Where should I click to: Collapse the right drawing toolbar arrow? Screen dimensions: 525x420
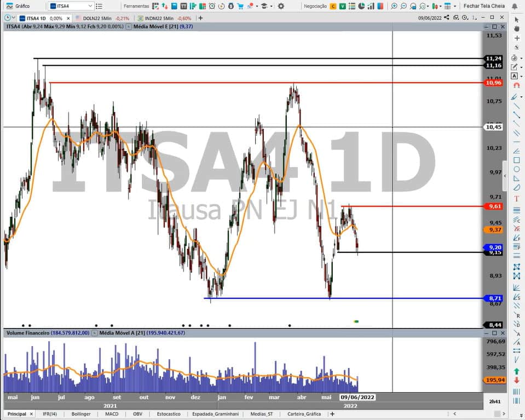pyautogui.click(x=505, y=177)
